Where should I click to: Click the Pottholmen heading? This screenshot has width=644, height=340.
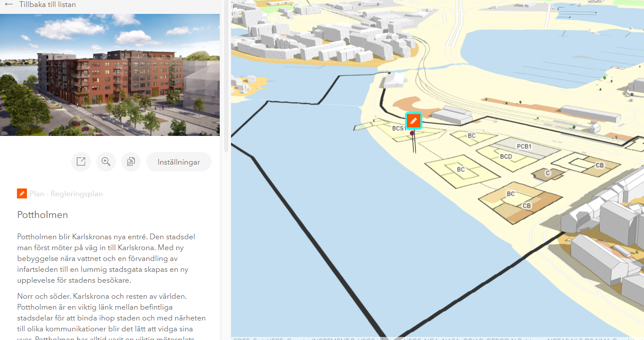tap(43, 215)
